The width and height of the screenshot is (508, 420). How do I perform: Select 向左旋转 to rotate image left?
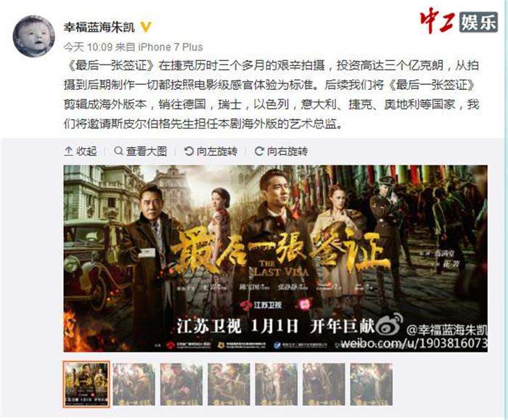coord(210,151)
